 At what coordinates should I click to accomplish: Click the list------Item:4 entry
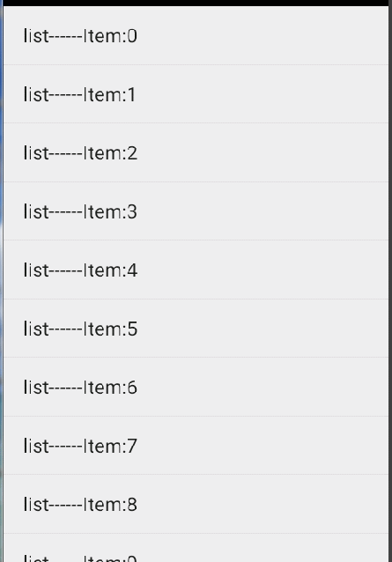196,270
